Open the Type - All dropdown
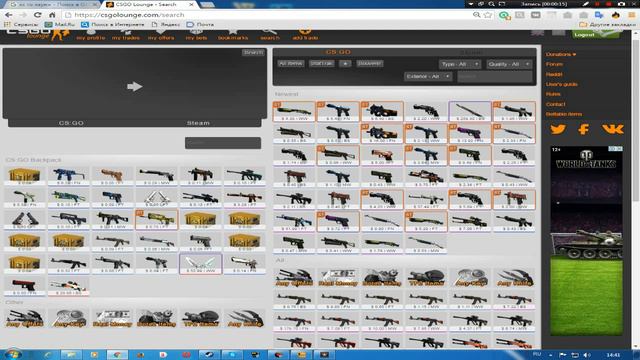 [460, 64]
